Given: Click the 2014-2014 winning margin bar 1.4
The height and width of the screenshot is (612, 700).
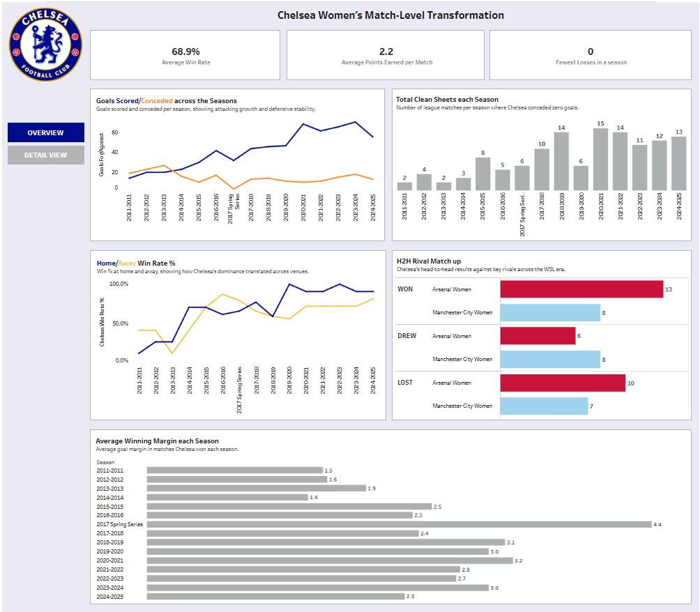Looking at the screenshot, I should click(227, 497).
